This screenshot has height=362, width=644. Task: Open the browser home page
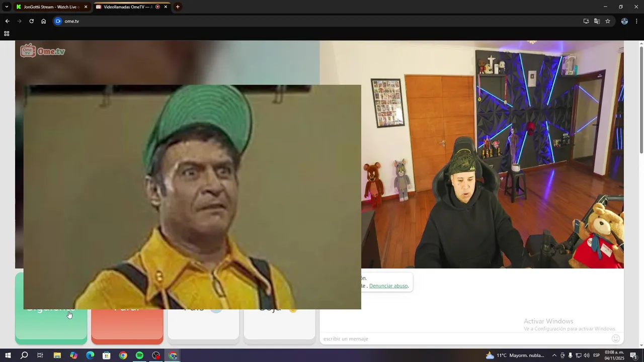click(x=43, y=21)
